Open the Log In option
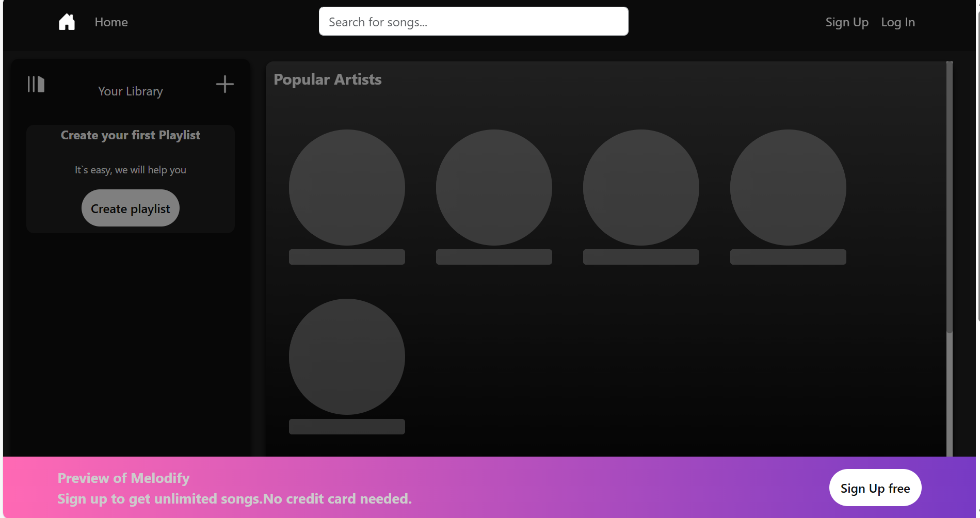Screen dimensions: 980x518 (x=897, y=22)
